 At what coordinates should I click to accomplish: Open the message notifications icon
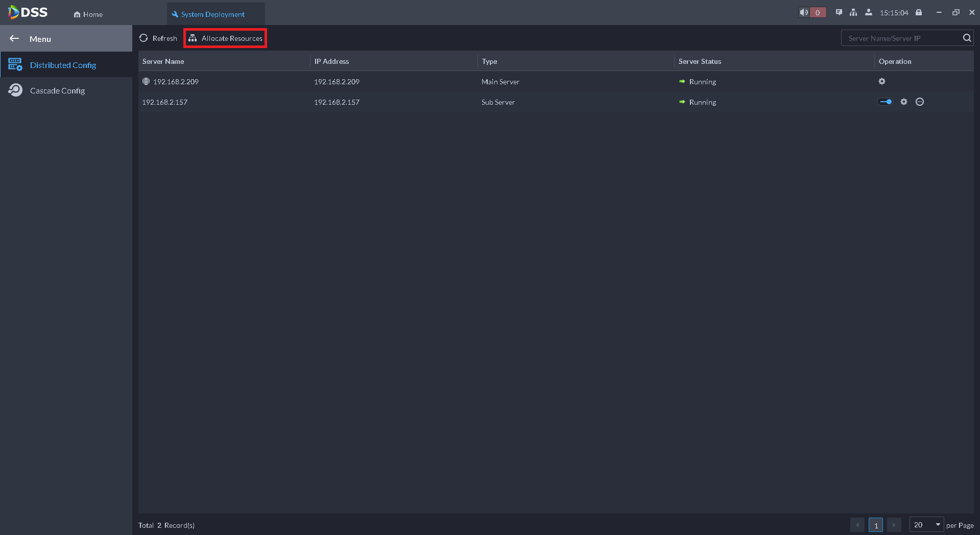click(x=839, y=13)
